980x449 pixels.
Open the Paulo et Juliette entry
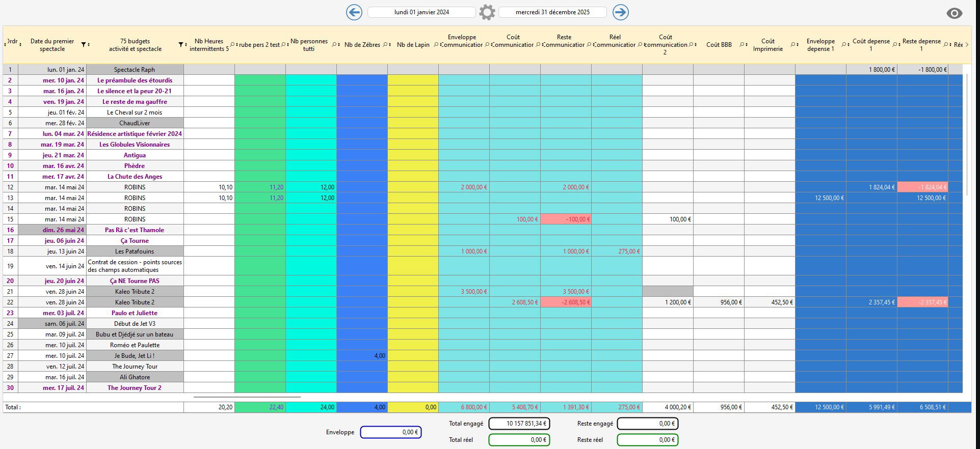click(x=135, y=313)
